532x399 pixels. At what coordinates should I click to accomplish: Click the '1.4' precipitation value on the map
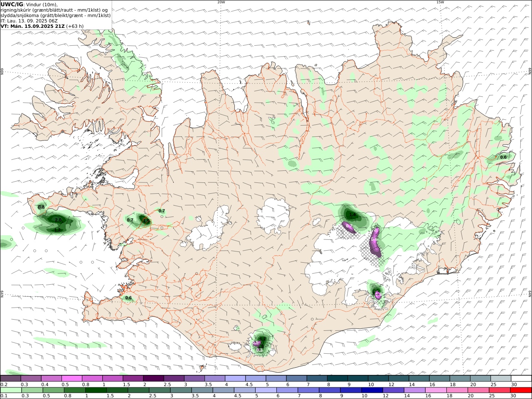click(x=352, y=215)
